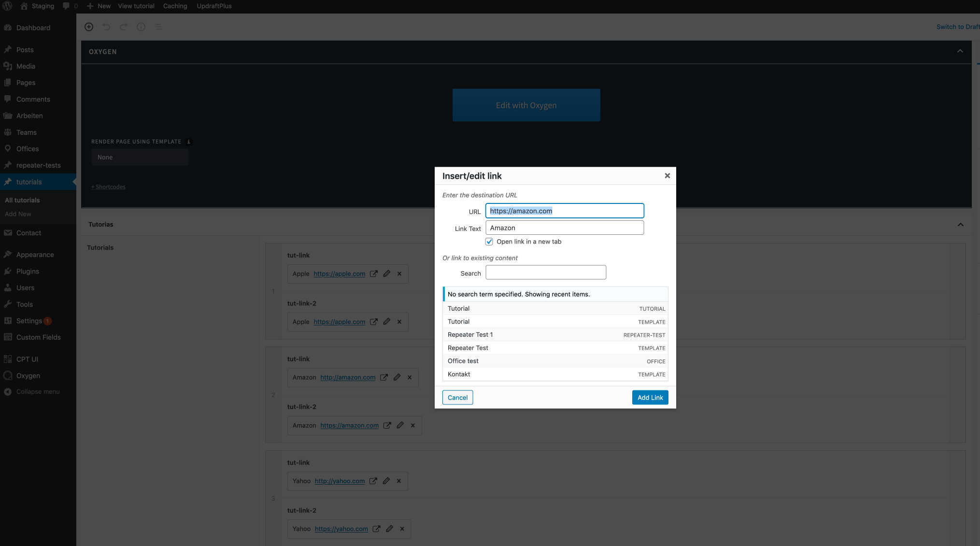
Task: Click the + Shortcodes link
Action: 108,187
